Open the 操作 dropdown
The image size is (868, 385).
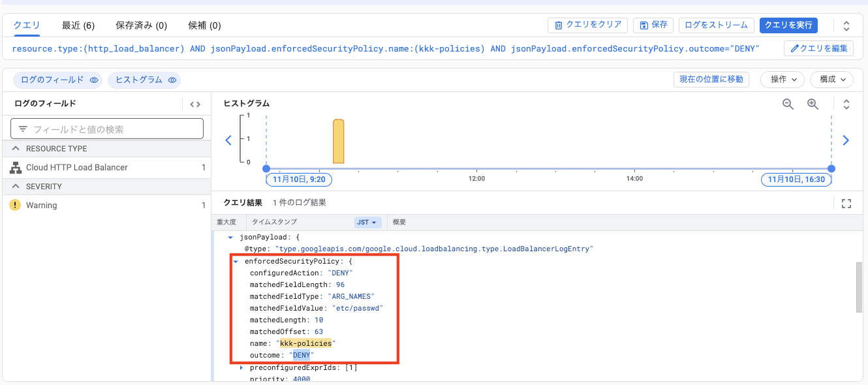[783, 79]
